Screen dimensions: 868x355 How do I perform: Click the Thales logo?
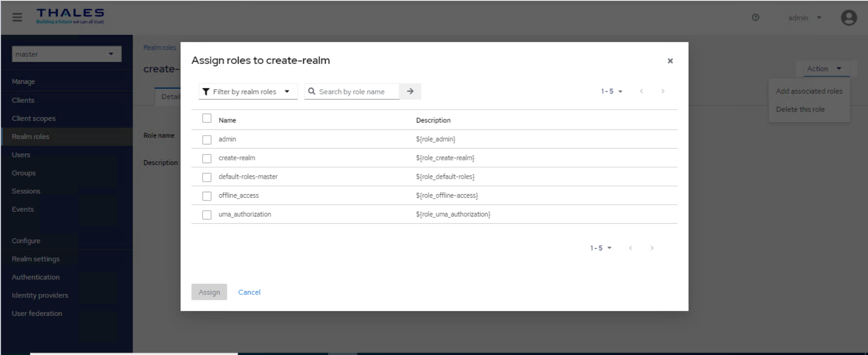pos(70,15)
